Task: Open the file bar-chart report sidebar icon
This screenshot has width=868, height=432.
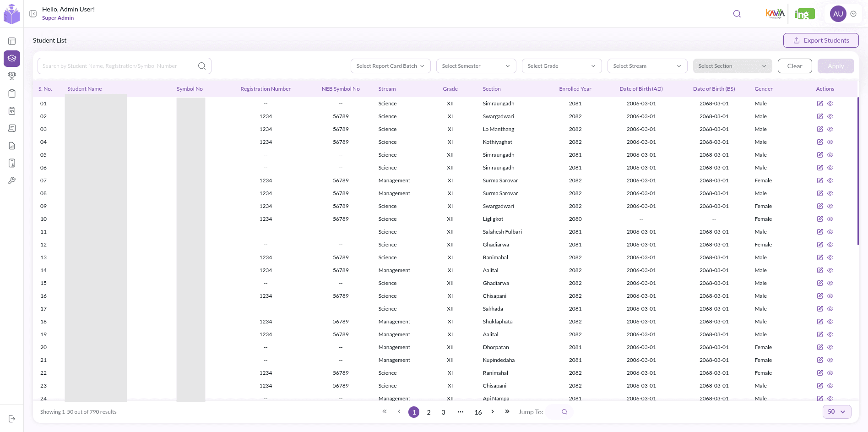Action: [12, 146]
